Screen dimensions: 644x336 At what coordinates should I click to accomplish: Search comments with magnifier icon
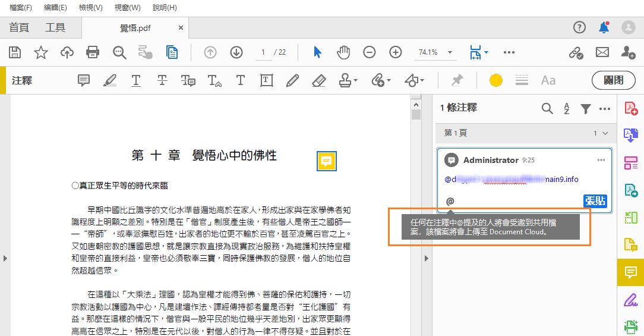[x=547, y=109]
